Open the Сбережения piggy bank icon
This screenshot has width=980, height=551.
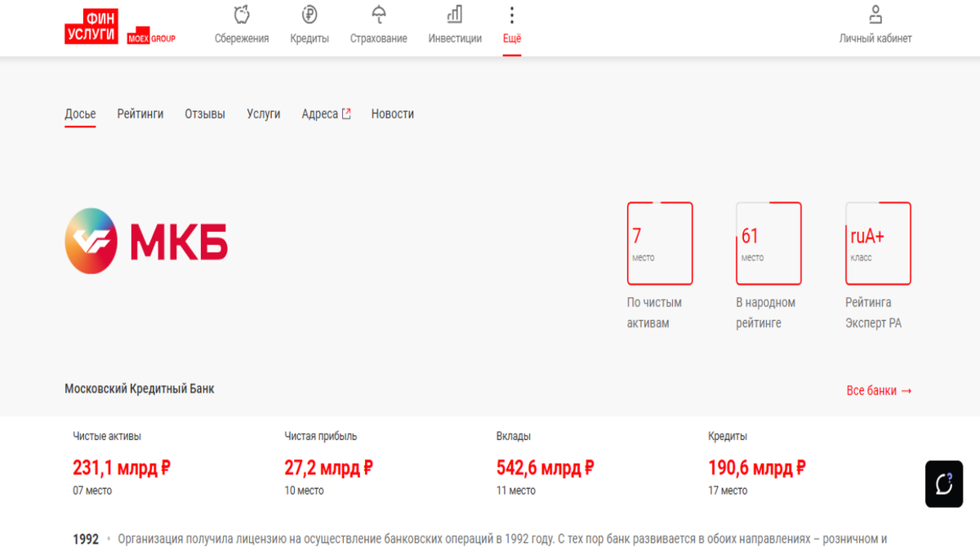242,14
